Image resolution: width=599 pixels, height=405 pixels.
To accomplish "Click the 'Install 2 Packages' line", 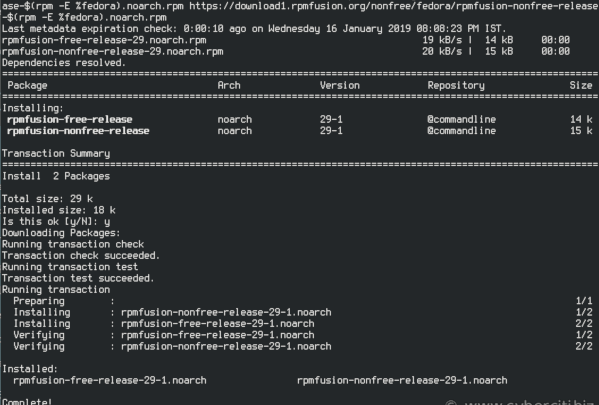I will (x=56, y=176).
